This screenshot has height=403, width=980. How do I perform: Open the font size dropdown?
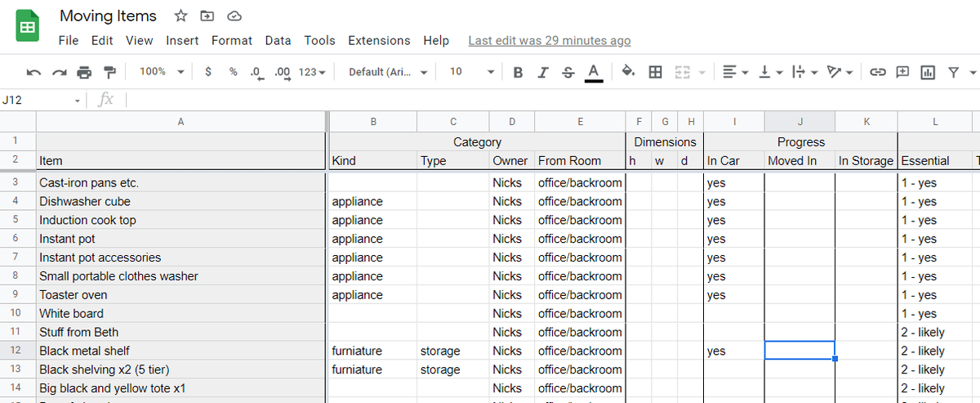(471, 72)
